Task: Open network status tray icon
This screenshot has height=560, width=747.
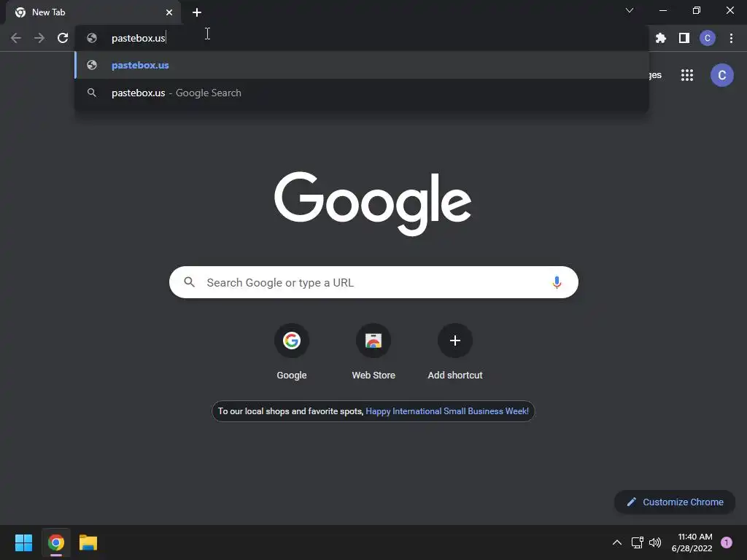Action: click(637, 542)
